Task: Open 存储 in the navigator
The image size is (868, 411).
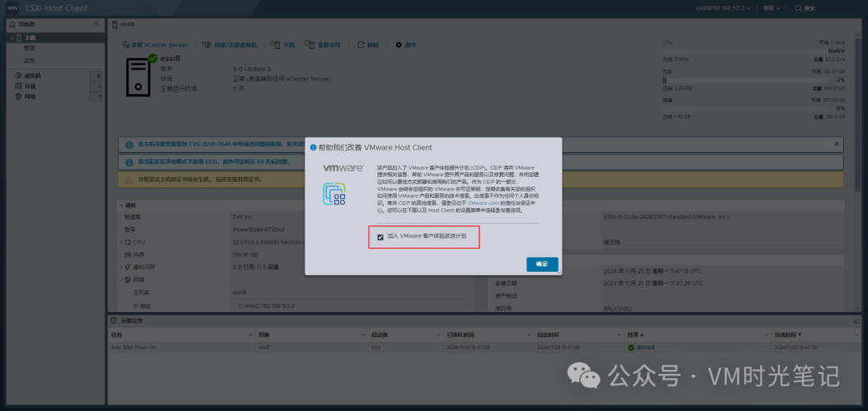Action: [x=30, y=86]
